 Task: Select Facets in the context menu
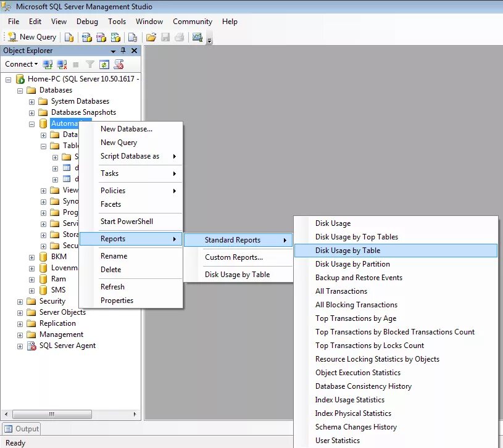pos(131,204)
